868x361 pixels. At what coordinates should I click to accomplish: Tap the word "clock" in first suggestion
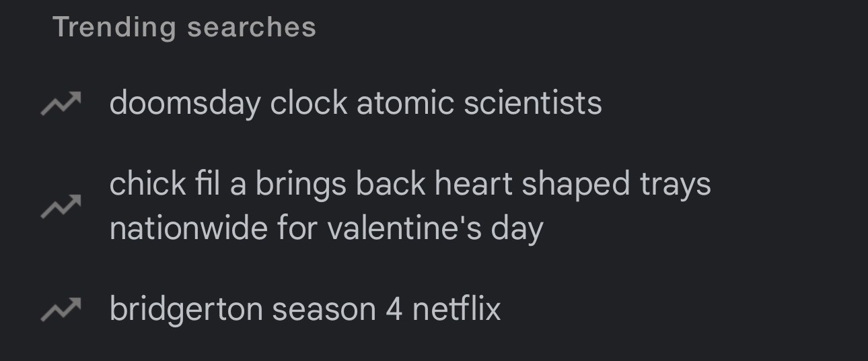tap(309, 103)
